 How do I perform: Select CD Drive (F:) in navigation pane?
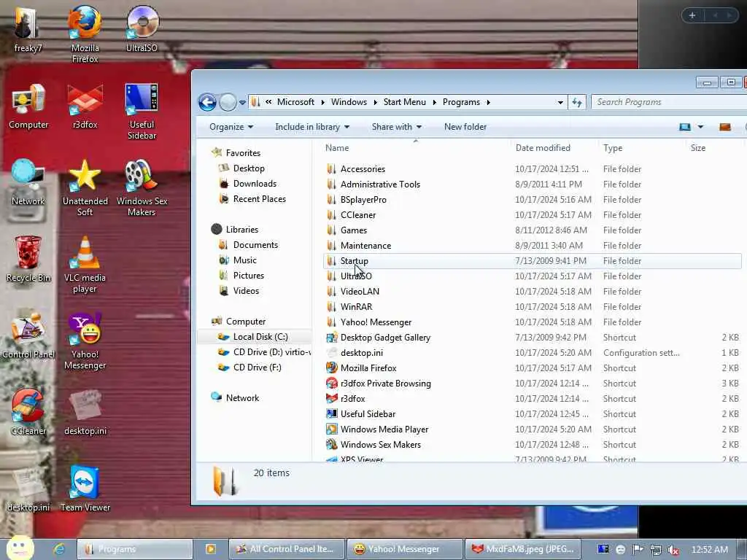tap(257, 367)
